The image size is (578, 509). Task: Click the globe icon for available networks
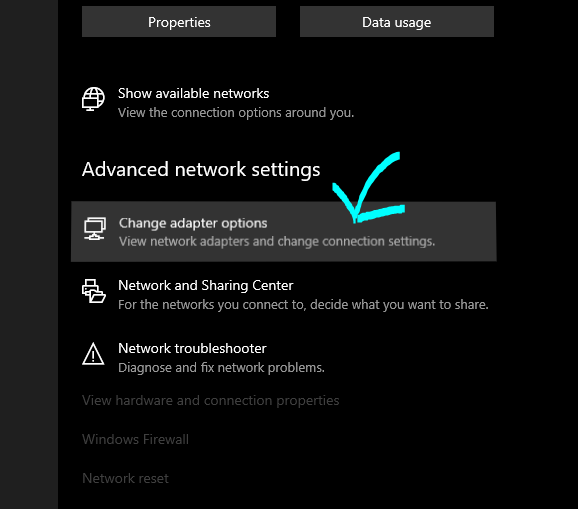tap(93, 99)
